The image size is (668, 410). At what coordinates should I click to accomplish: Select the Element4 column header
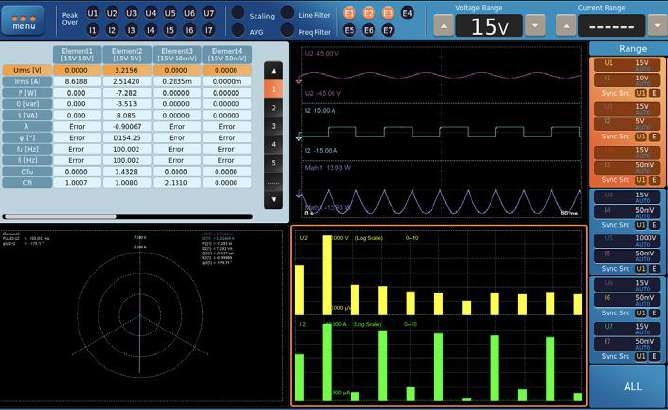tap(227, 55)
